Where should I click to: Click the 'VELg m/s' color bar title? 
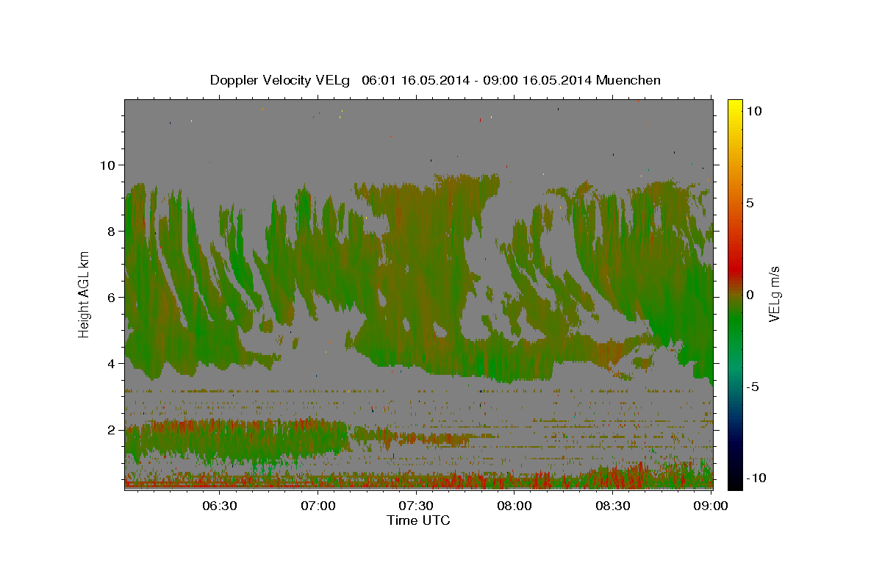(x=775, y=294)
